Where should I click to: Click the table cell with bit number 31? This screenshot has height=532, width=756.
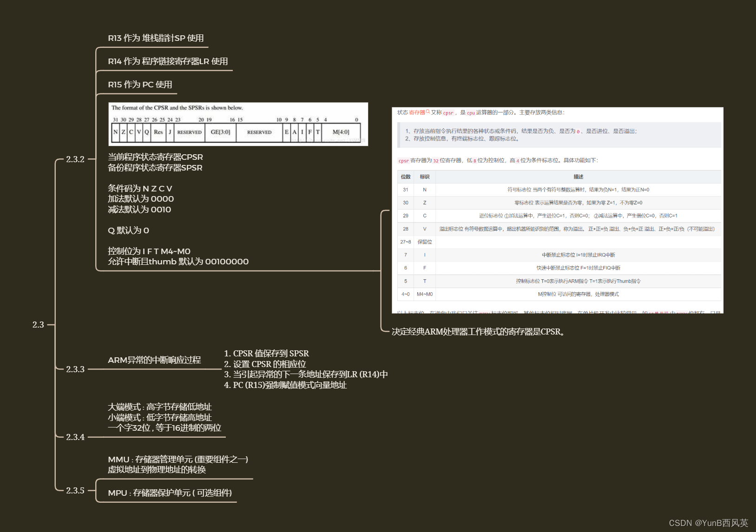(406, 190)
